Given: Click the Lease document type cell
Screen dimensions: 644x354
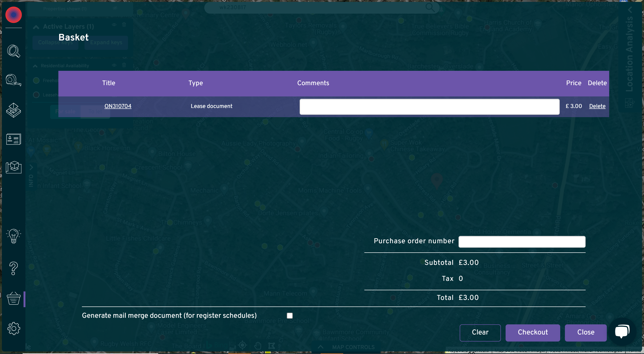Looking at the screenshot, I should point(211,106).
